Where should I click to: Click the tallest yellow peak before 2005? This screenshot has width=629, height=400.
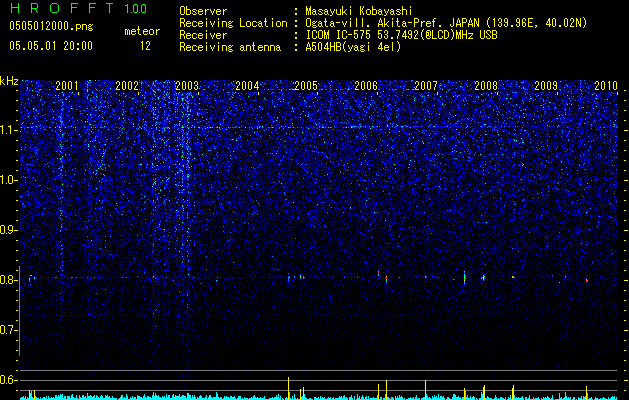coord(288,388)
